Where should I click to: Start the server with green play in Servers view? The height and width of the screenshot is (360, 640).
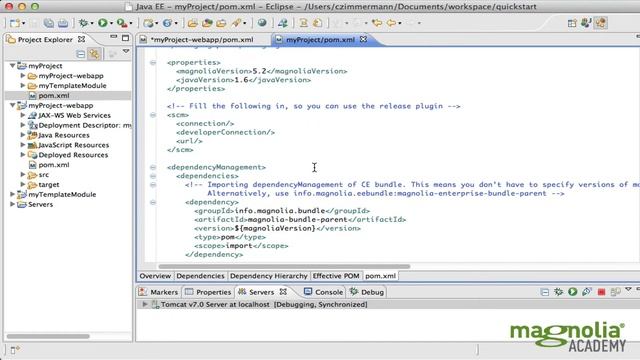click(573, 291)
